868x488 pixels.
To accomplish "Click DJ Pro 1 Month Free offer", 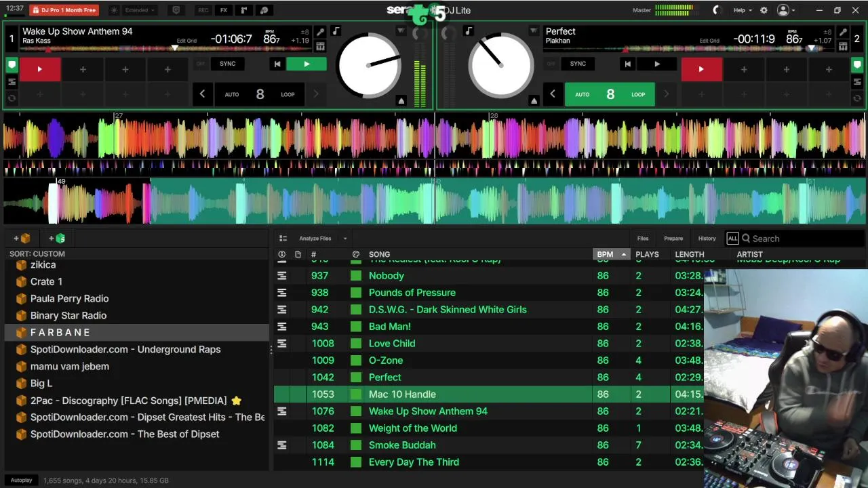I will pyautogui.click(x=64, y=10).
